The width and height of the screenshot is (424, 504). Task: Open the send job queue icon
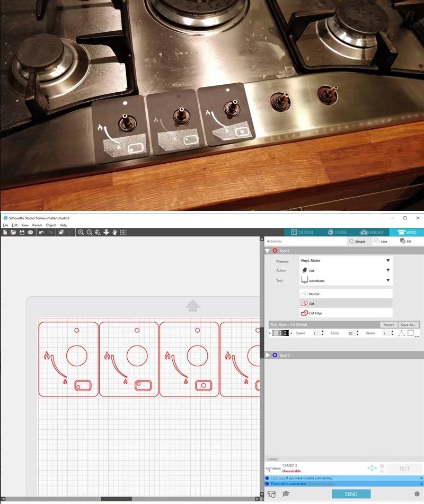(x=272, y=494)
